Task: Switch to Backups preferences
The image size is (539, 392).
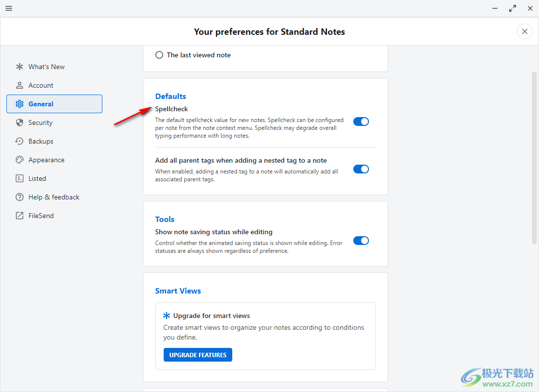Action: coord(54,141)
